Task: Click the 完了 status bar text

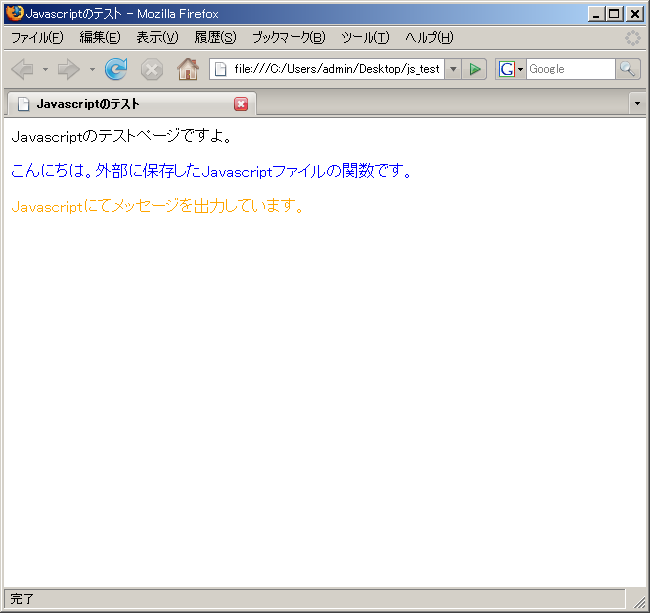Action: click(x=22, y=599)
